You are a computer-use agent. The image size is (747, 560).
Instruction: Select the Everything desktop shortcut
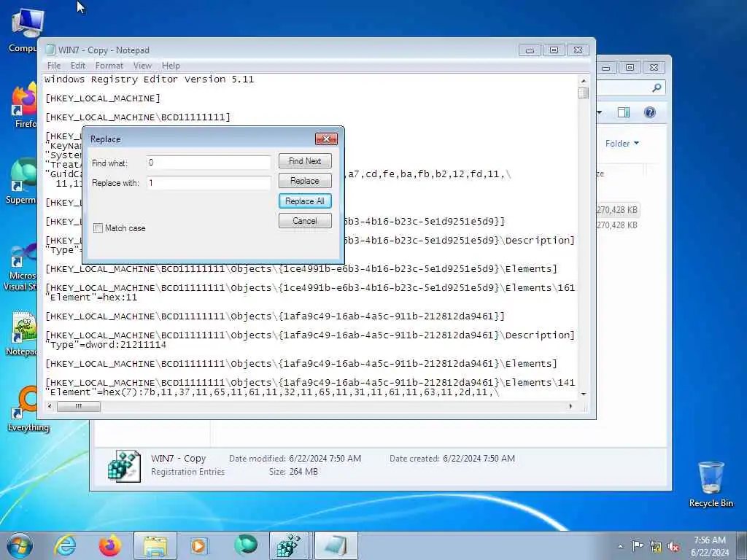(x=28, y=410)
